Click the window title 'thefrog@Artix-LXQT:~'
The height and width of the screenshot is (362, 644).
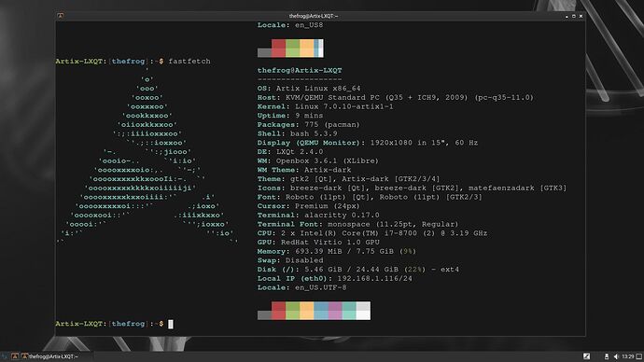tap(314, 16)
